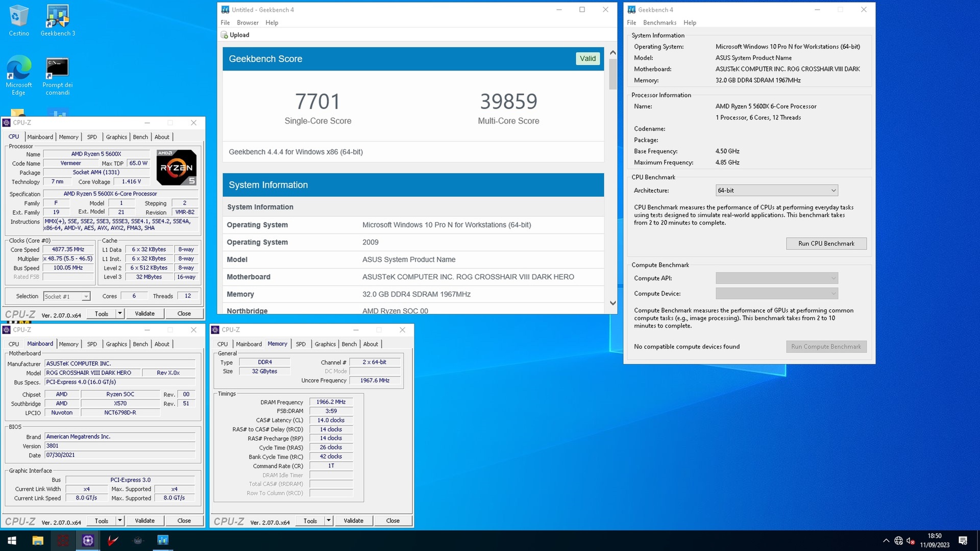This screenshot has width=980, height=551.
Task: Switch to Graphics tab in CPU-Z Mainboard window
Action: click(x=116, y=344)
